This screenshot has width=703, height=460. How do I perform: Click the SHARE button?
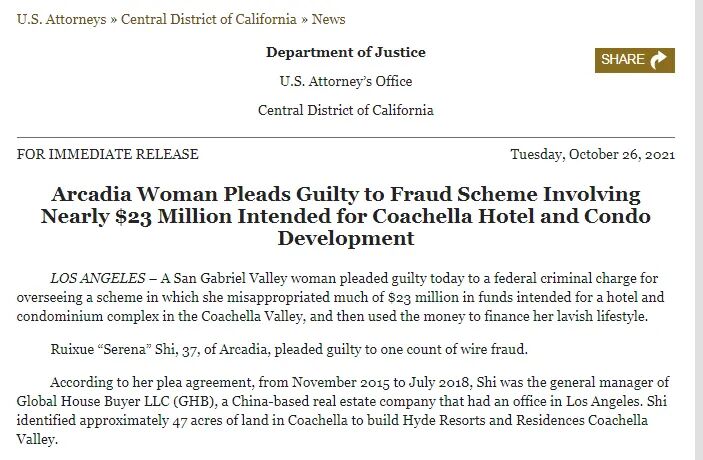pos(634,60)
